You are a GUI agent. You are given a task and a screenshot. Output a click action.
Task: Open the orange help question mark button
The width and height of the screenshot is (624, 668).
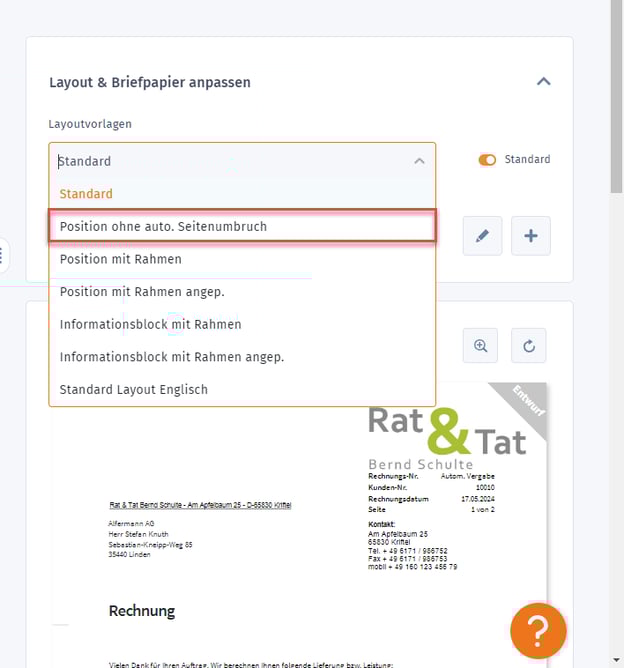click(x=538, y=631)
